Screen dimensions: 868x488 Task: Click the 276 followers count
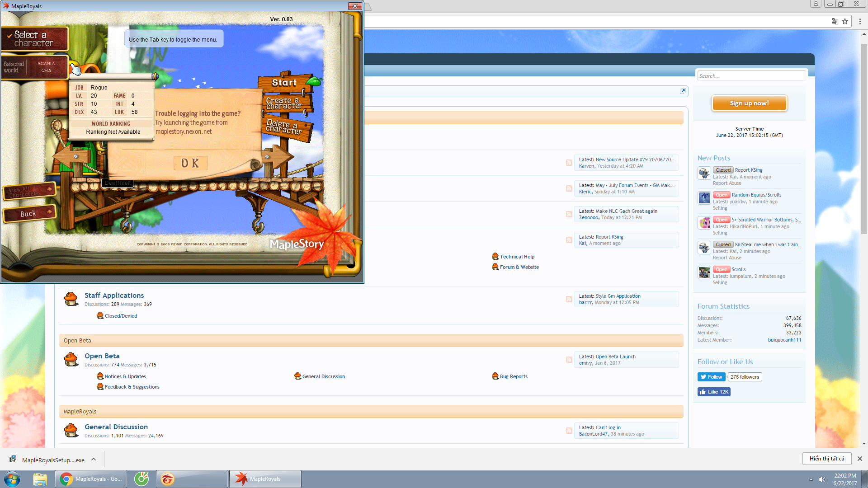click(x=745, y=377)
